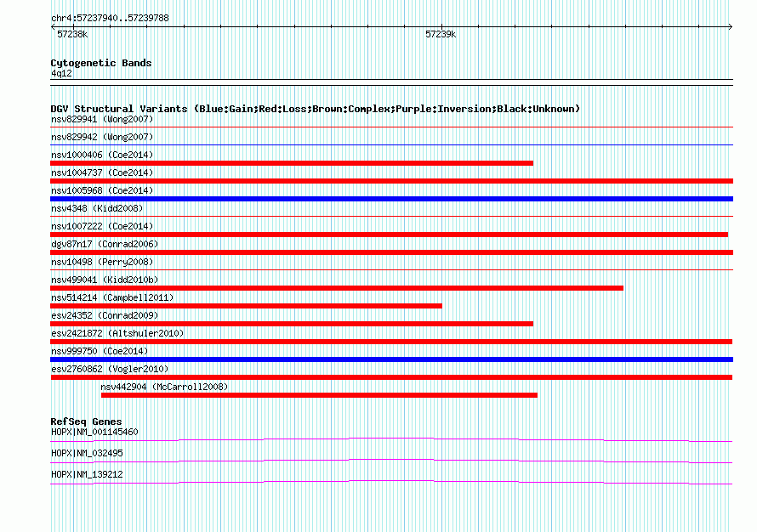Open the HOPX|NM_139212 gene label
This screenshot has width=757, height=532.
pyautogui.click(x=87, y=474)
